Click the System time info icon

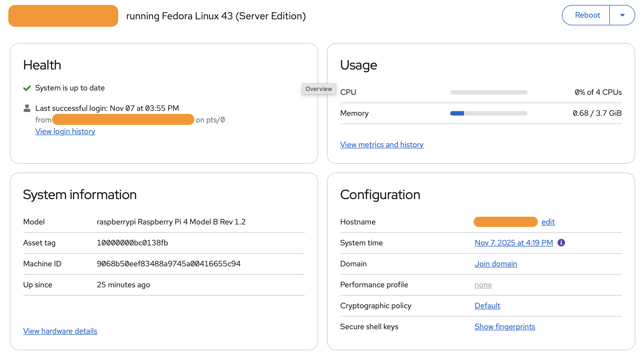coord(561,243)
